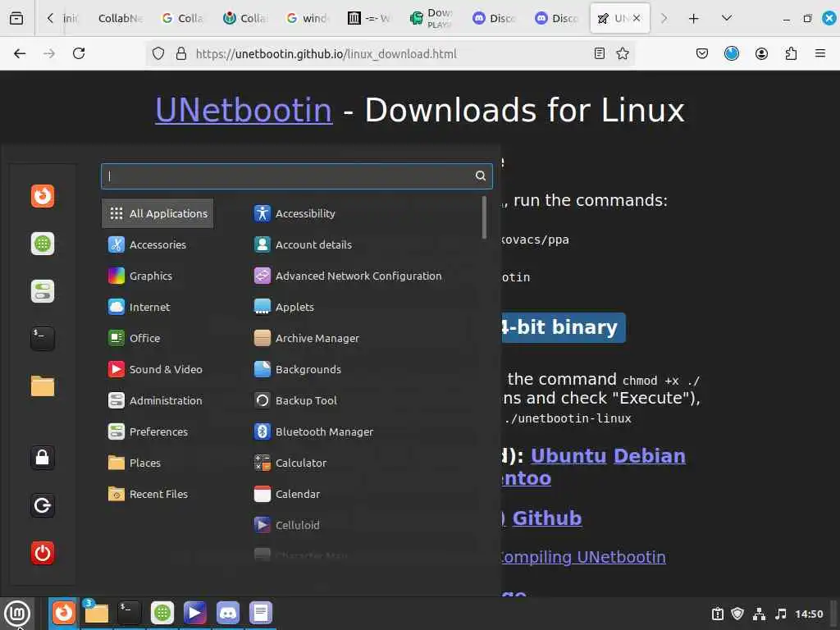
Task: Open the Accessories category
Action: tap(157, 244)
